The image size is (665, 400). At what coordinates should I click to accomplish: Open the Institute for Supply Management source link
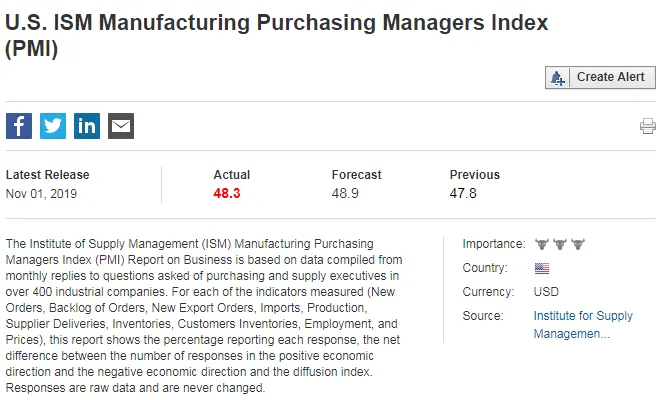click(583, 324)
